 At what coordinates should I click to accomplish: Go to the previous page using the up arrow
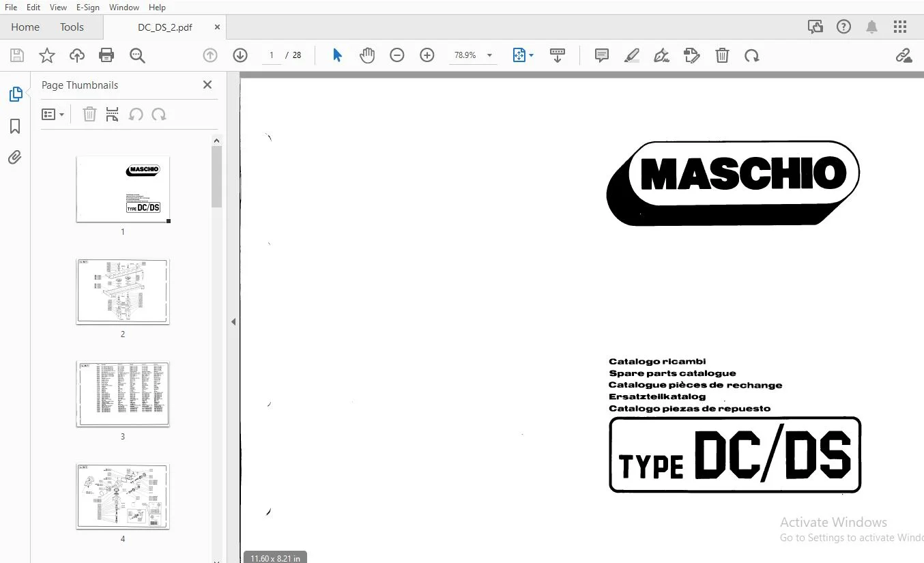(x=210, y=55)
